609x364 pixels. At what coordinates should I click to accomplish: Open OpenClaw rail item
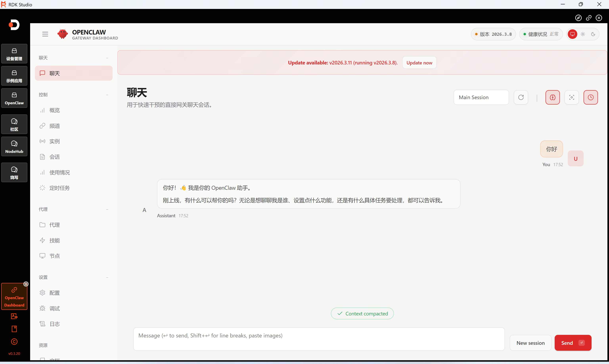tap(14, 98)
